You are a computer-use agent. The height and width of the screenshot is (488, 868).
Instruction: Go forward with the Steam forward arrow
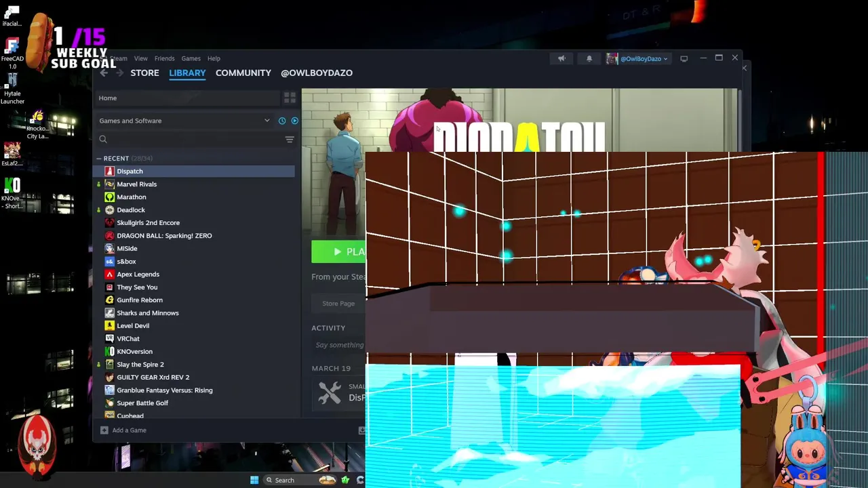(x=119, y=73)
